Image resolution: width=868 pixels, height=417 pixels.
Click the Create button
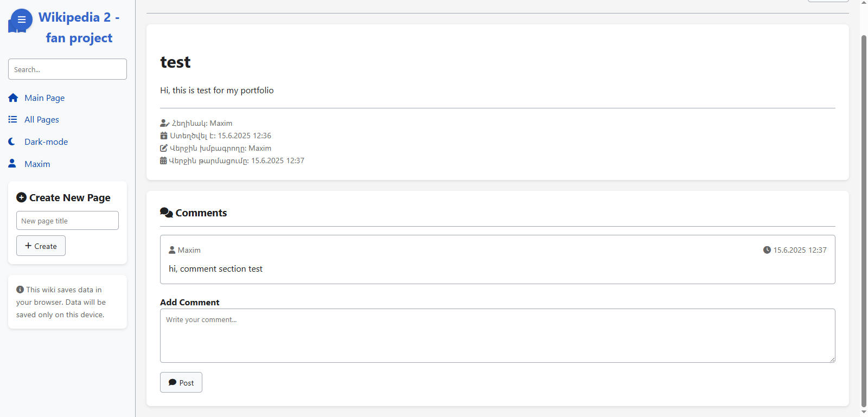[41, 246]
